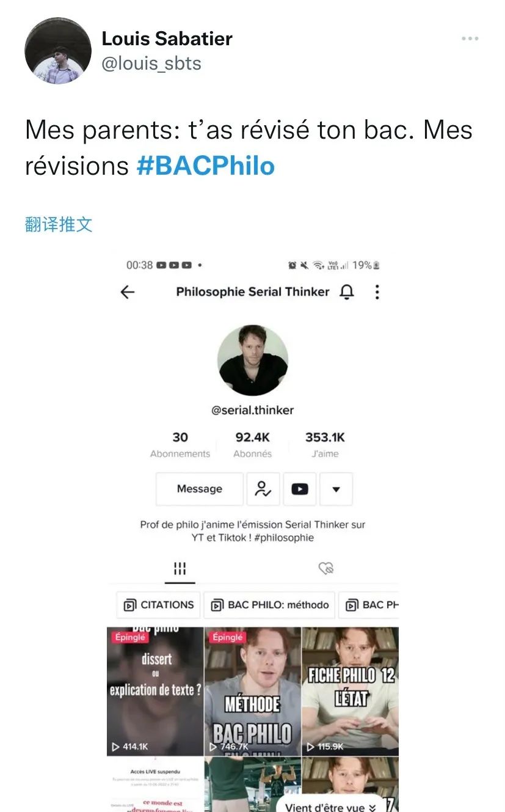This screenshot has width=505, height=812.
Task: Play the "dissert ou explication de texte" video
Action: click(155, 692)
